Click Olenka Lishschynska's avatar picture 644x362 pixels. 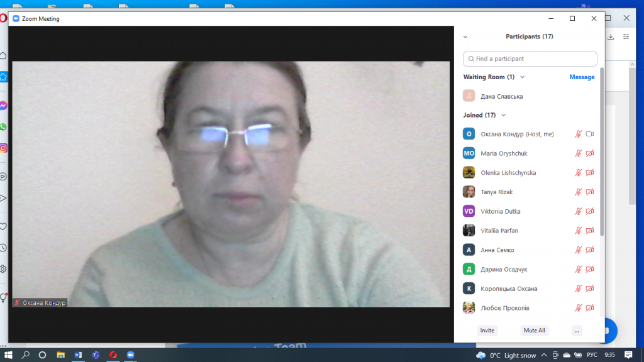pos(469,173)
